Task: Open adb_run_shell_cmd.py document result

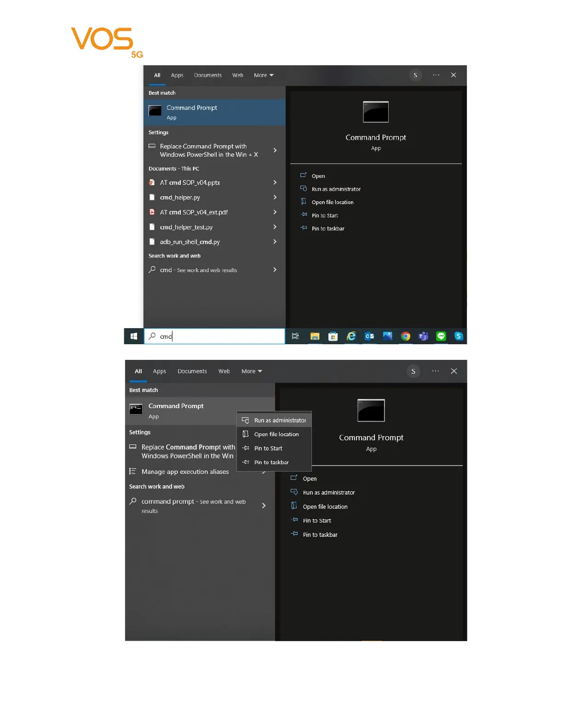Action: point(190,242)
